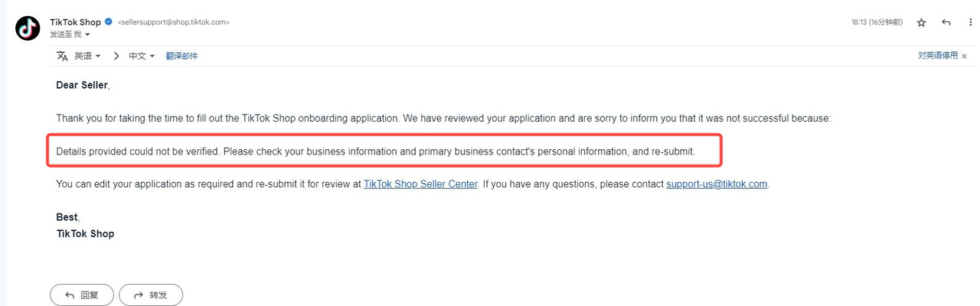Viewport: 980px width, 306px height.
Task: Click the sellersupport@shop.tiktok.com sender address
Action: (174, 22)
